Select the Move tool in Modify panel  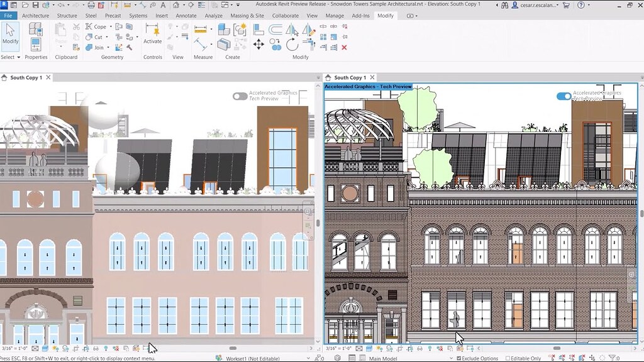[258, 44]
